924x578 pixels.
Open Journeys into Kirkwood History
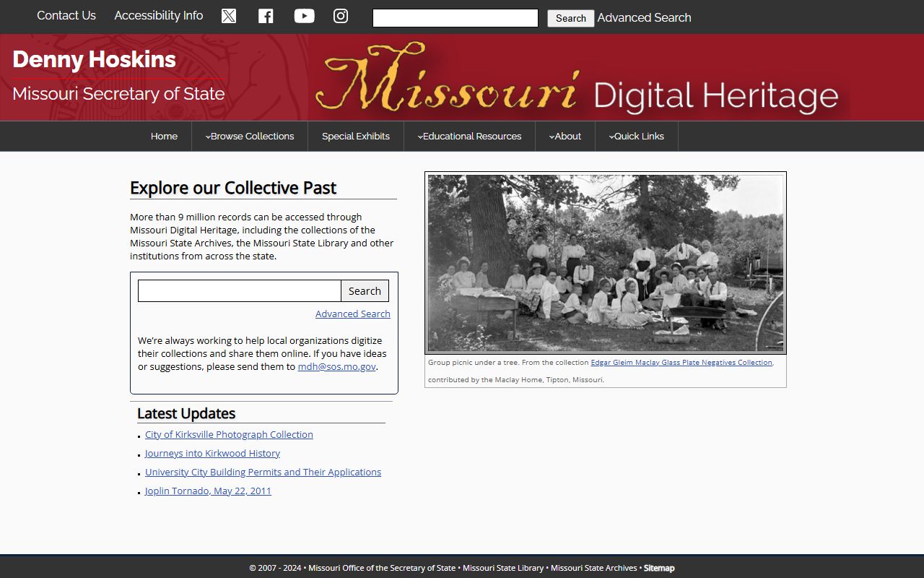pyautogui.click(x=212, y=453)
